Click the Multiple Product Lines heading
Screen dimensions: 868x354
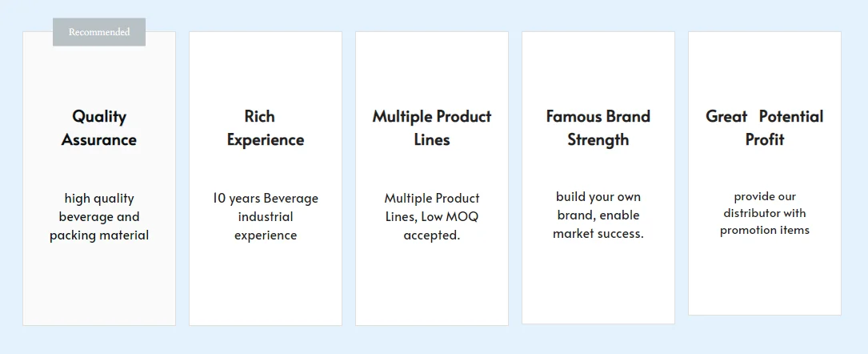(432, 128)
